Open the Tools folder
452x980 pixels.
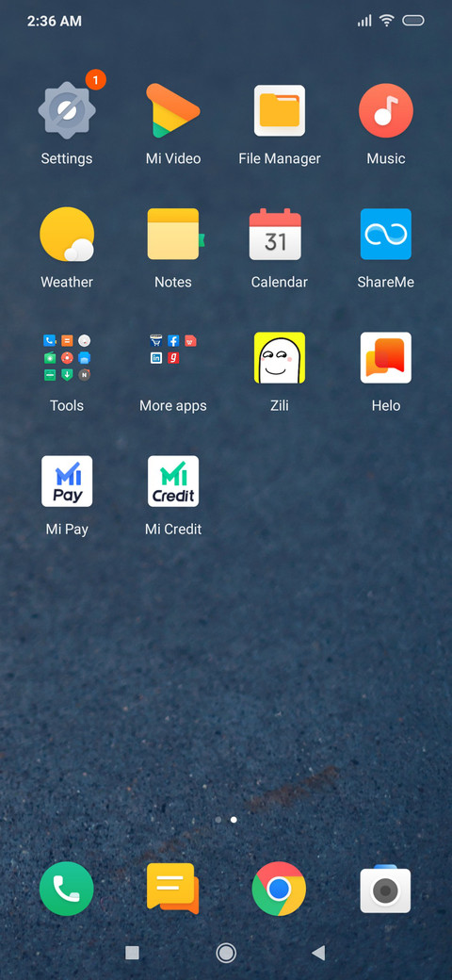click(67, 357)
